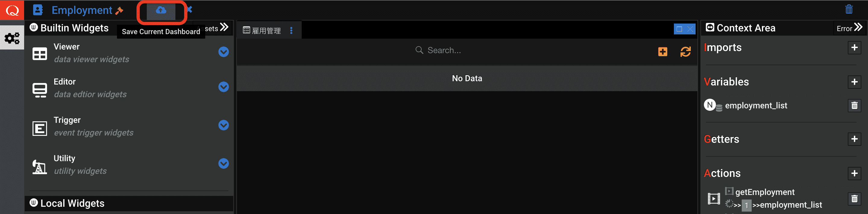The image size is (868, 214).
Task: Open the Error panel tab
Action: [849, 28]
